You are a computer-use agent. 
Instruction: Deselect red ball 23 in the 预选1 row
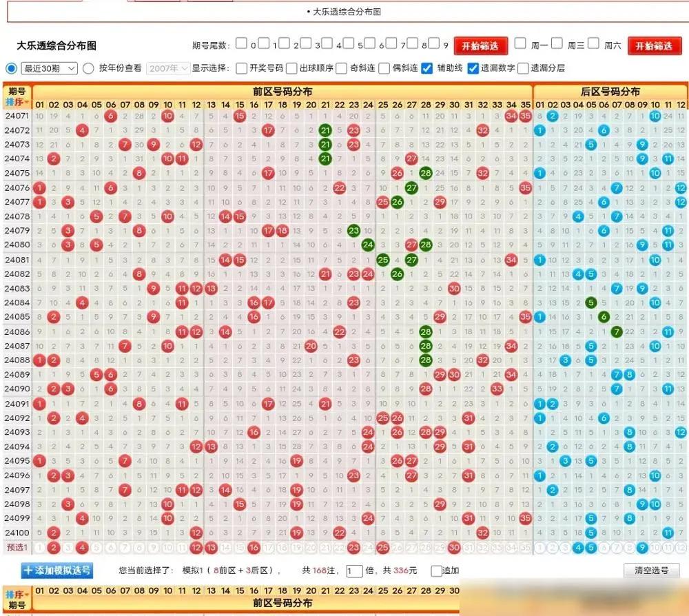(353, 548)
